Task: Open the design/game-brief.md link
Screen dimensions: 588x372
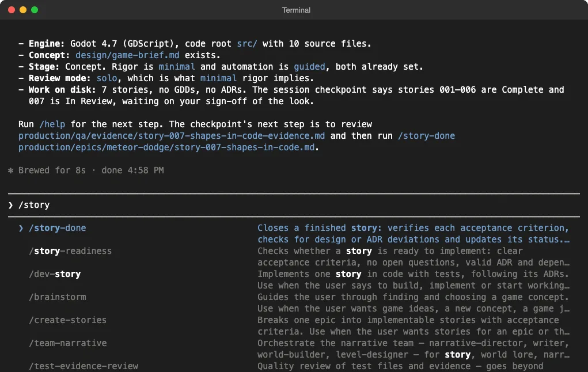Action: click(x=127, y=55)
